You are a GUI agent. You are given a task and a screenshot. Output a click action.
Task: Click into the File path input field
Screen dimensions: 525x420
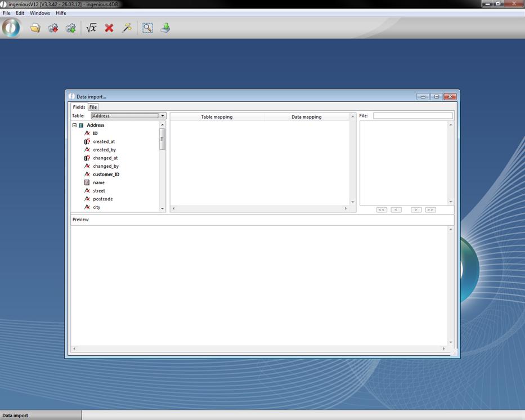[x=412, y=116]
